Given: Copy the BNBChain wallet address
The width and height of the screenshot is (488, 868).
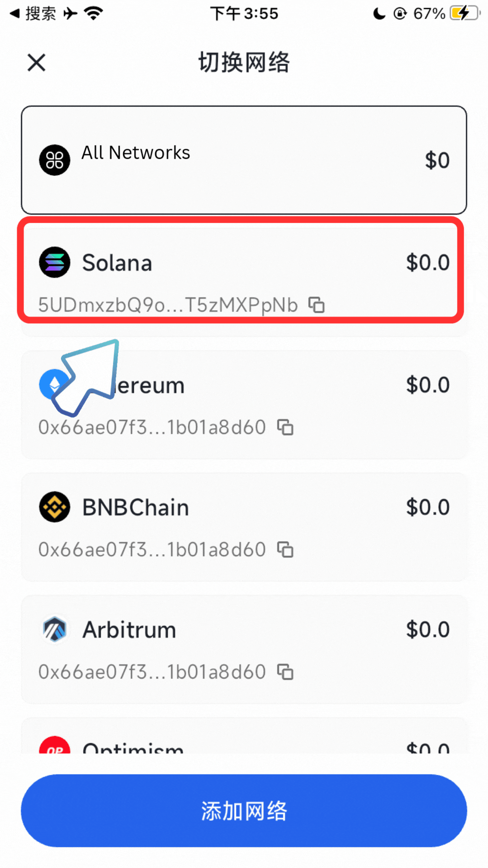Looking at the screenshot, I should click(x=285, y=550).
